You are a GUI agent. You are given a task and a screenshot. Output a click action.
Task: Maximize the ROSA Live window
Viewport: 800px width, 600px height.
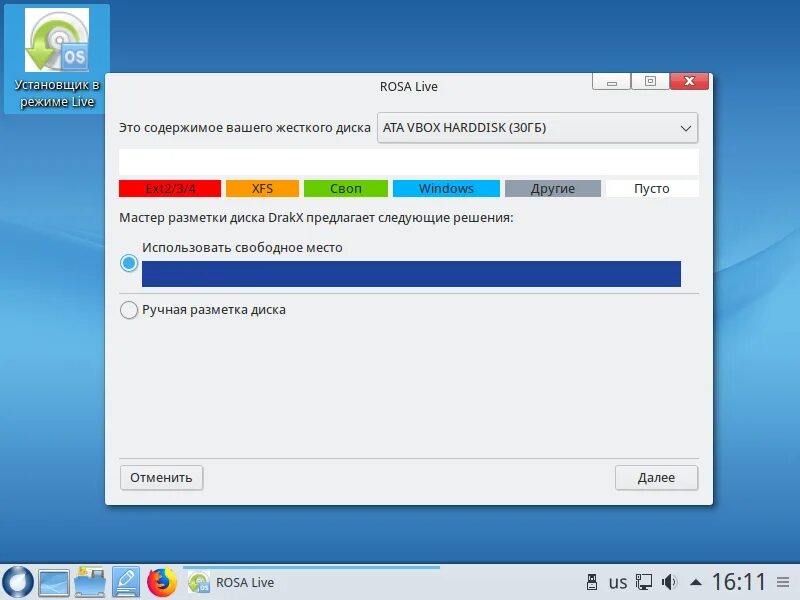pyautogui.click(x=650, y=82)
